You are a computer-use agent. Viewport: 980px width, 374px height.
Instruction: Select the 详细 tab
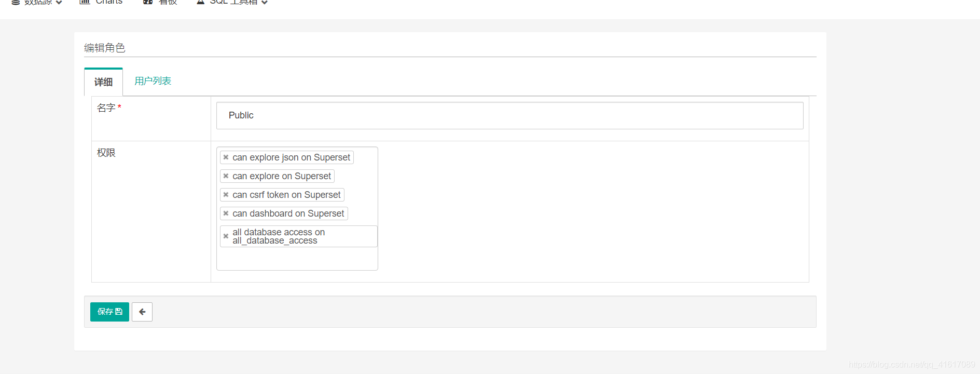pyautogui.click(x=103, y=82)
